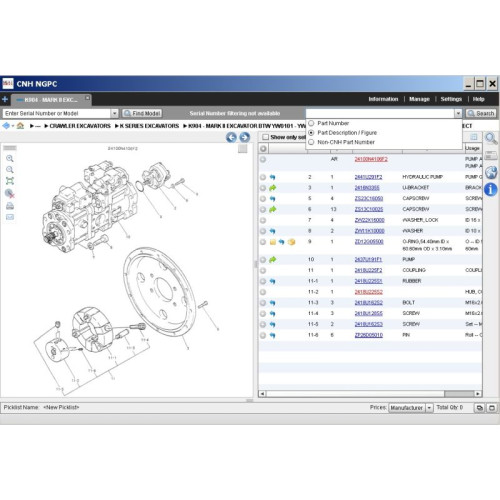500x500 pixels.
Task: Click blue arrow icon on RUBBER row
Action: 272,281
